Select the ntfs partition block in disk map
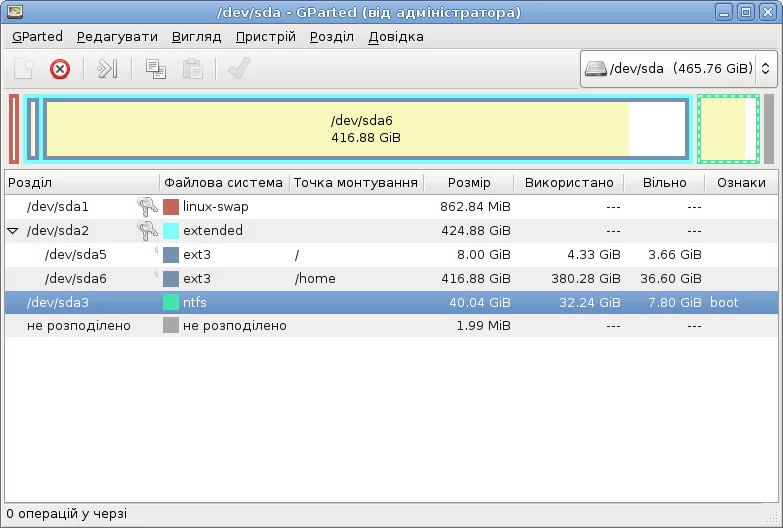 coord(728,129)
